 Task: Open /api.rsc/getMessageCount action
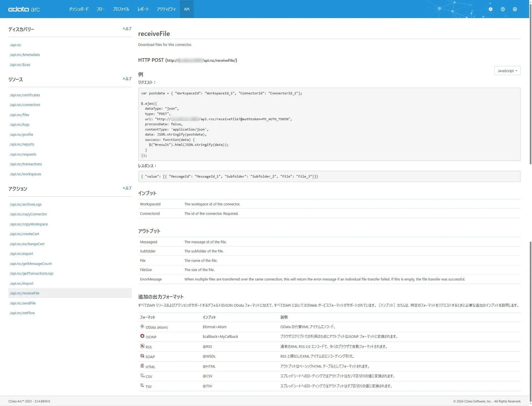[31, 264]
